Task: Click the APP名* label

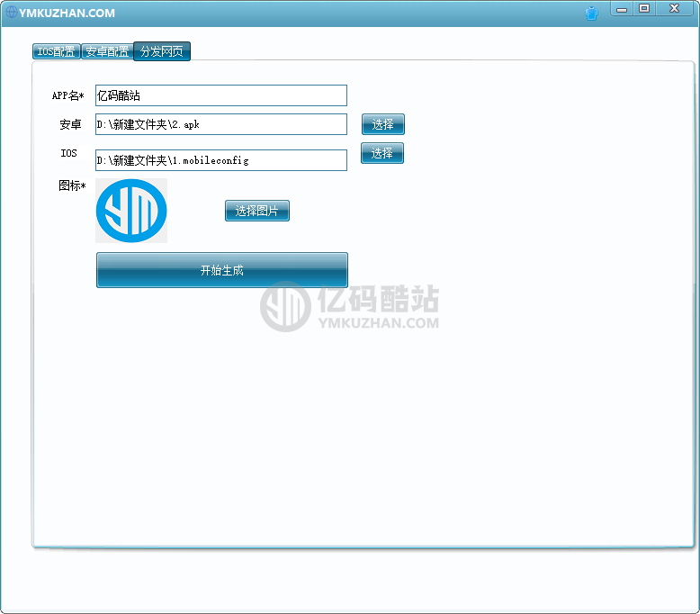Action: 67,95
